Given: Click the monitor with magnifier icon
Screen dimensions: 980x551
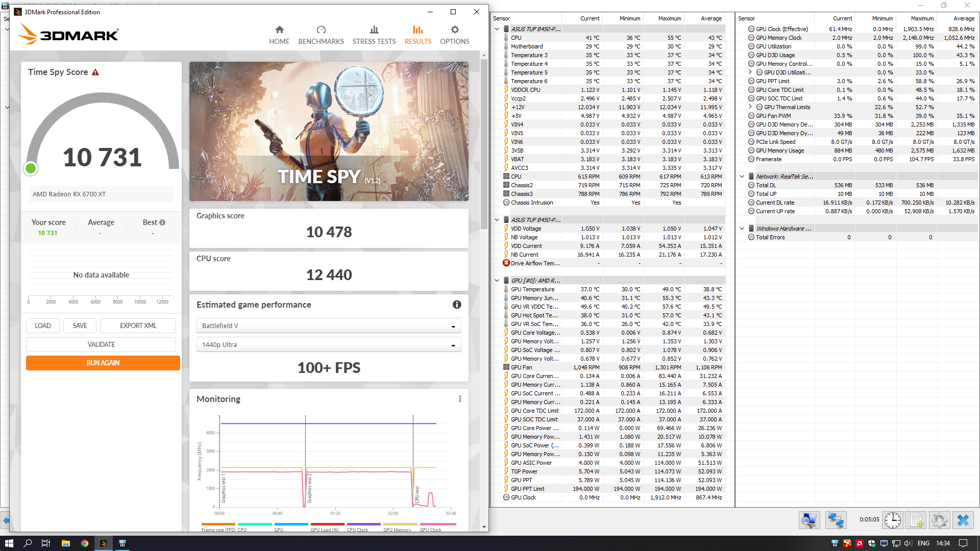Looking at the screenshot, I should coord(809,520).
